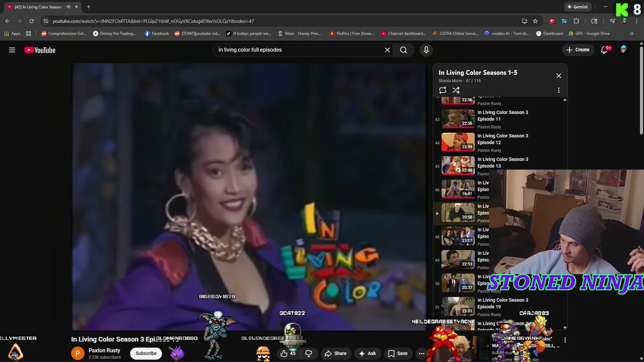The image size is (644, 362).
Task: Open the tab groups grid icon in bookmarks bar
Action: point(29,34)
